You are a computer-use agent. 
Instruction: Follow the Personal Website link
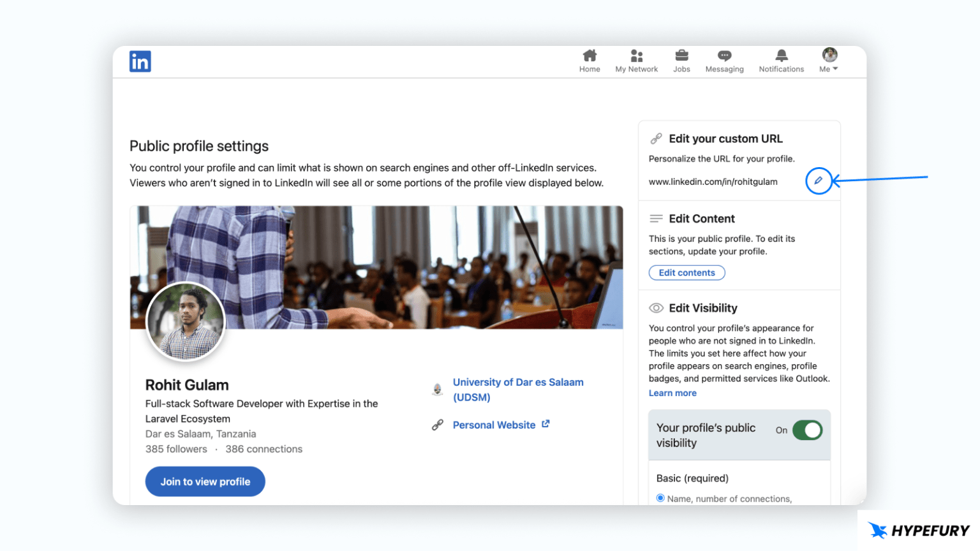(x=494, y=425)
